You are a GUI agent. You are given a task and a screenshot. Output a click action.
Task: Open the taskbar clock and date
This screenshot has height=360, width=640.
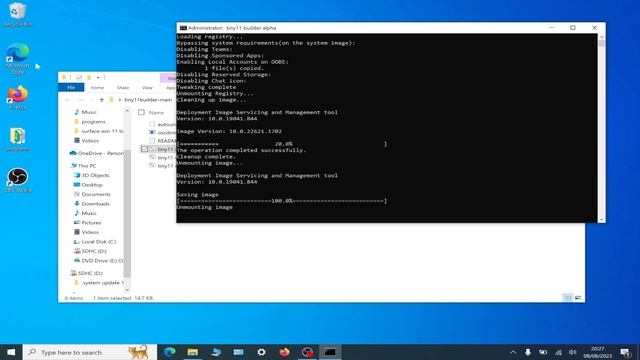point(598,352)
